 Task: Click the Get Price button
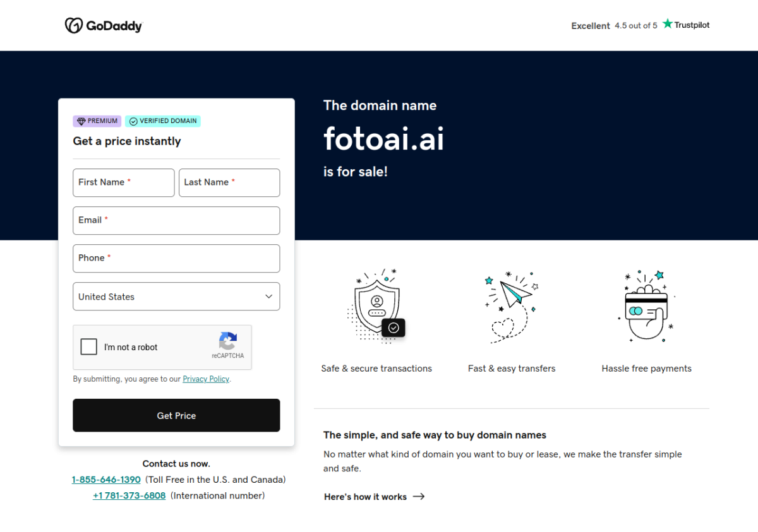click(x=176, y=415)
